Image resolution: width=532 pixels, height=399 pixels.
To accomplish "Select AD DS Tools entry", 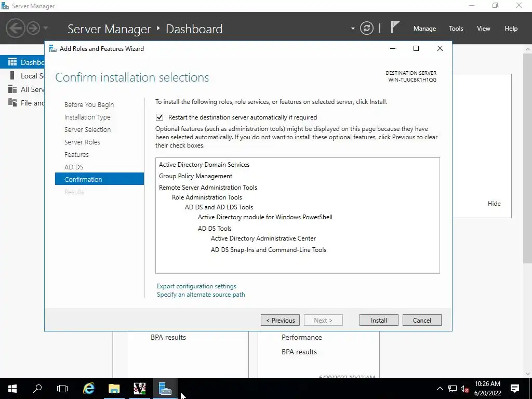I will coord(215,229).
